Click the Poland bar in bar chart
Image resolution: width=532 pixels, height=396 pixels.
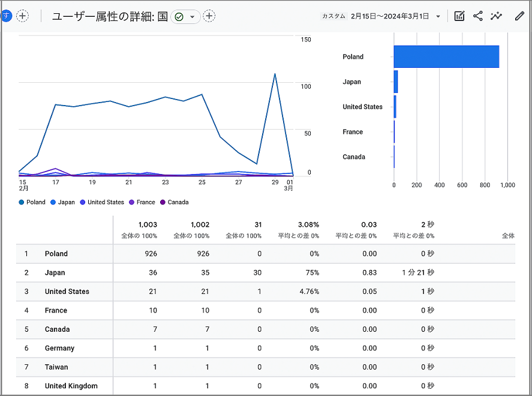[x=446, y=56]
